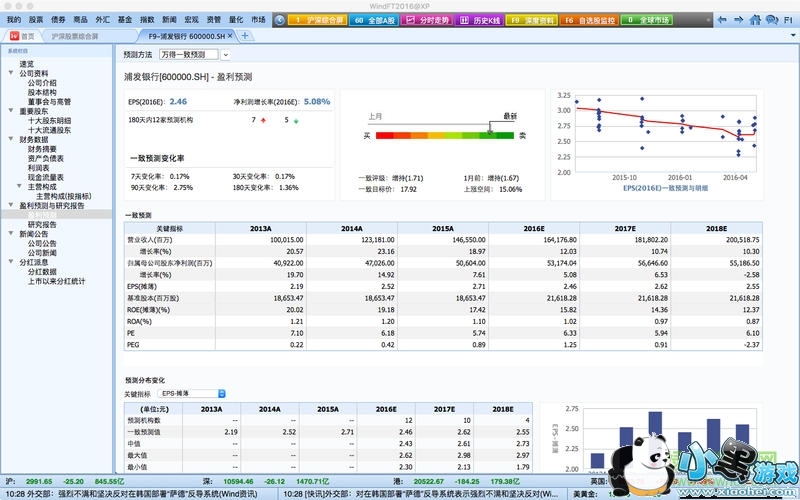Open 我的 menu

point(14,19)
